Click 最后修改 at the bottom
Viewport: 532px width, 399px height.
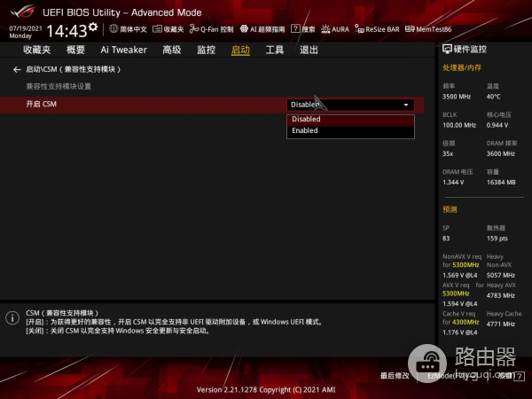pyautogui.click(x=395, y=376)
